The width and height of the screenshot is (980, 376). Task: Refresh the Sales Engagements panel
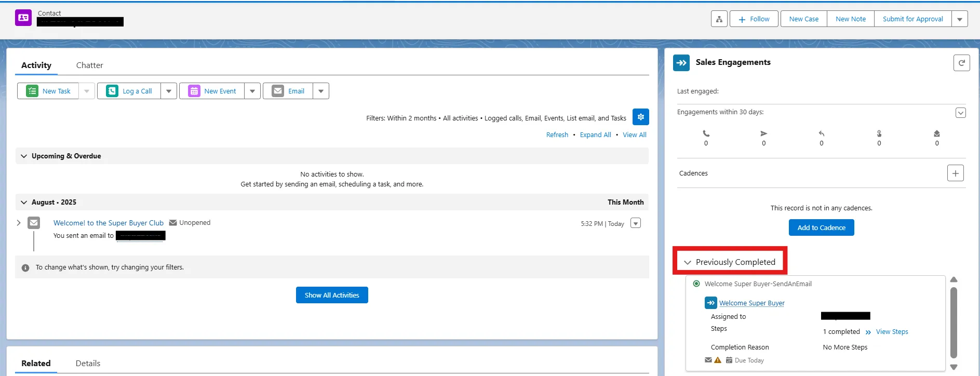click(961, 63)
